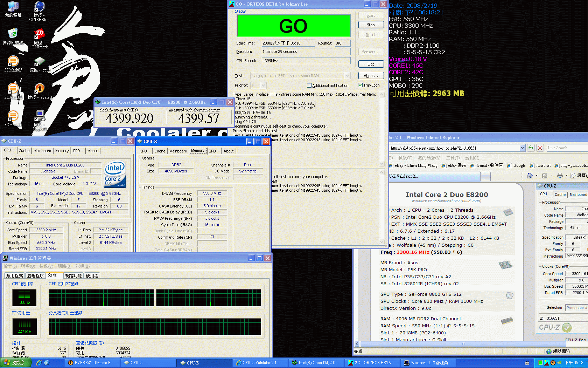
Task: Click the EVEREST info tray icon
Action: point(553,363)
